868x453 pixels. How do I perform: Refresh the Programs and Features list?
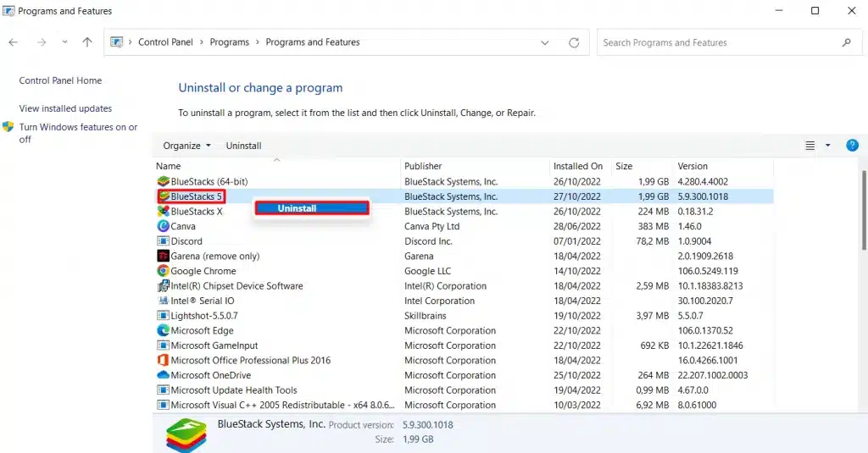pos(574,42)
